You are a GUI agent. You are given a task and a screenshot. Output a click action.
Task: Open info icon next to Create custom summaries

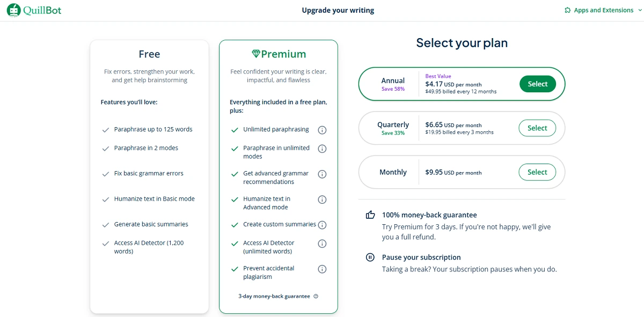(x=322, y=225)
